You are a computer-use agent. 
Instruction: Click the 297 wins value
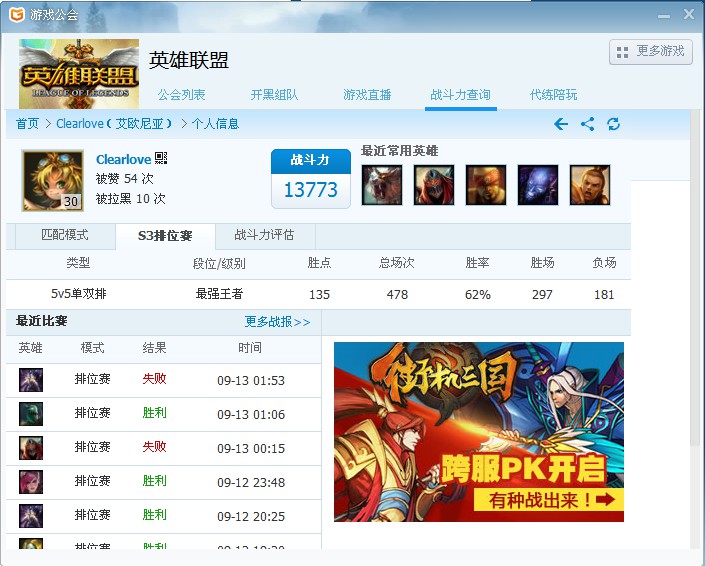542,295
